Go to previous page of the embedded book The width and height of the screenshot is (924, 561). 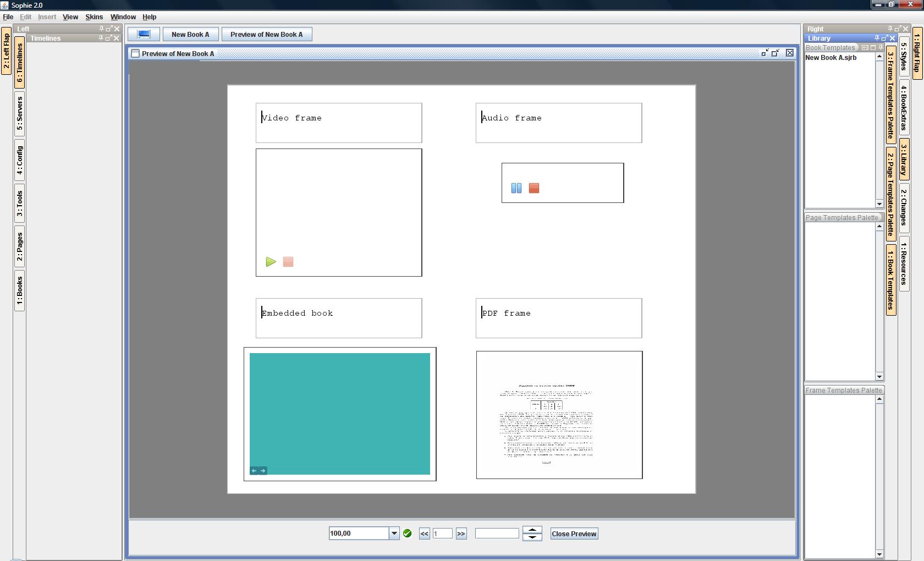tap(254, 470)
